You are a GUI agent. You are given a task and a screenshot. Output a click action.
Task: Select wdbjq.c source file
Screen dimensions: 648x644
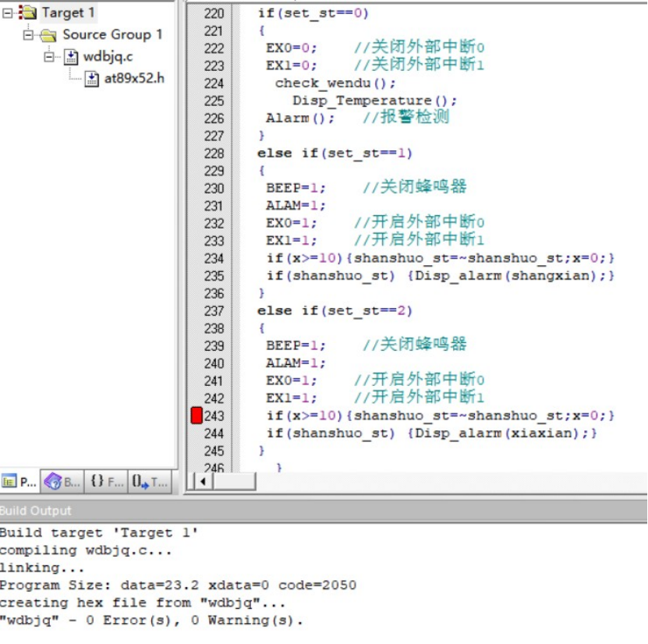108,57
